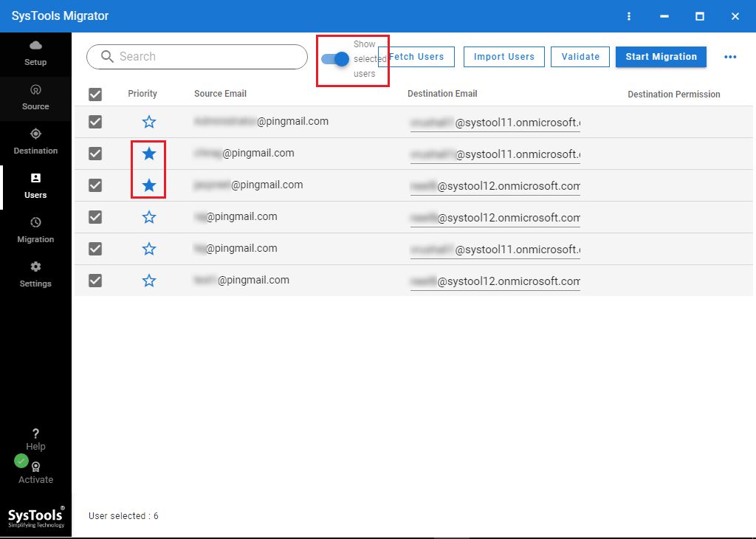The height and width of the screenshot is (539, 756).
Task: Set priority star for last row user
Action: (x=149, y=281)
